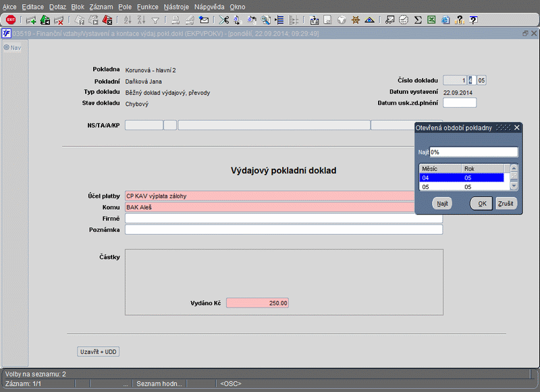Click the Komu field with BAK Aleš

click(x=270, y=207)
